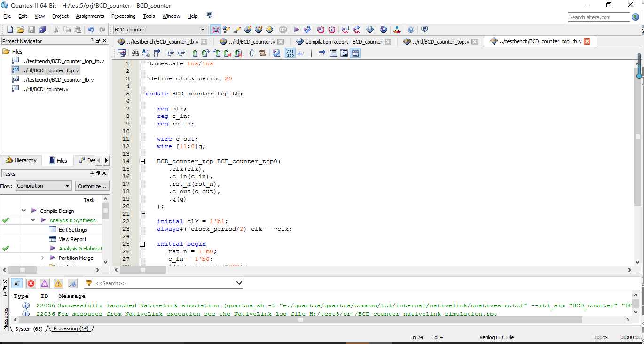Click the Open file folder icon

pos(20,30)
